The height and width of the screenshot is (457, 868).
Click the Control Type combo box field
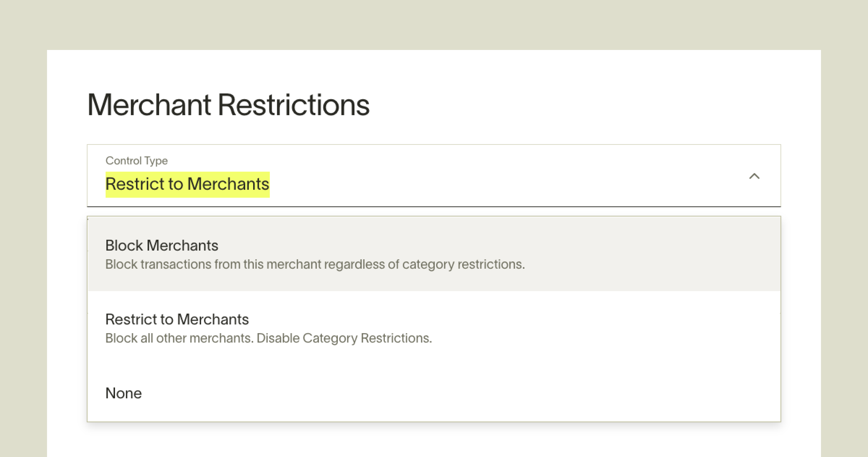pyautogui.click(x=434, y=175)
